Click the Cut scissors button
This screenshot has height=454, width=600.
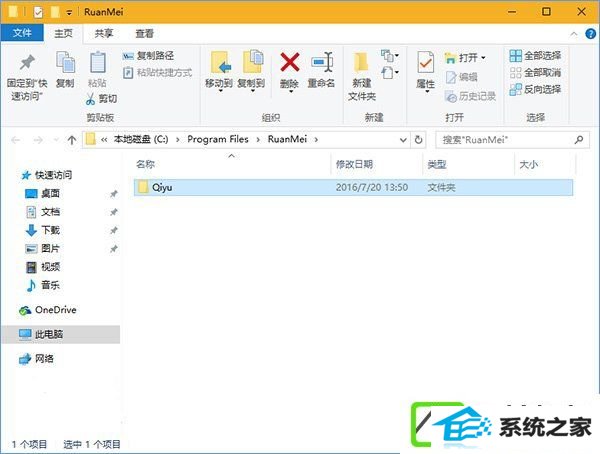click(101, 99)
